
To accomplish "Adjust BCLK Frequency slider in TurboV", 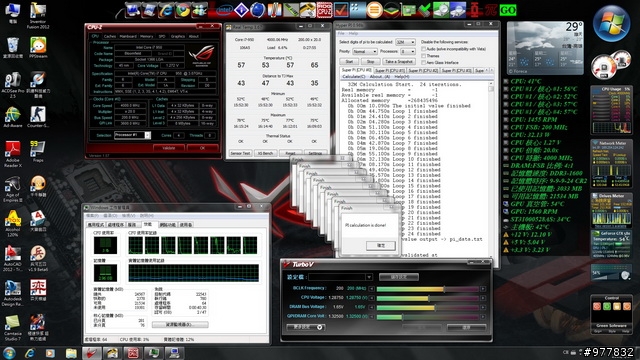I will tap(427, 289).
